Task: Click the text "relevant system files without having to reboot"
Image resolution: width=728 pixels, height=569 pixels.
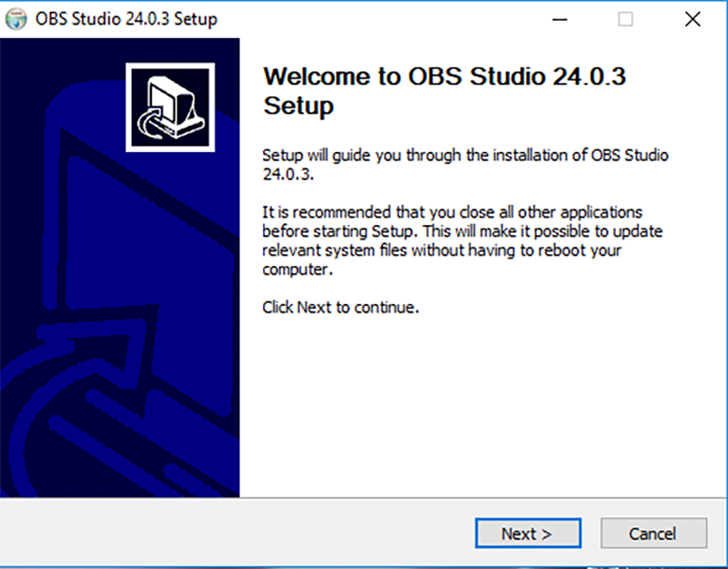Action: (x=441, y=250)
